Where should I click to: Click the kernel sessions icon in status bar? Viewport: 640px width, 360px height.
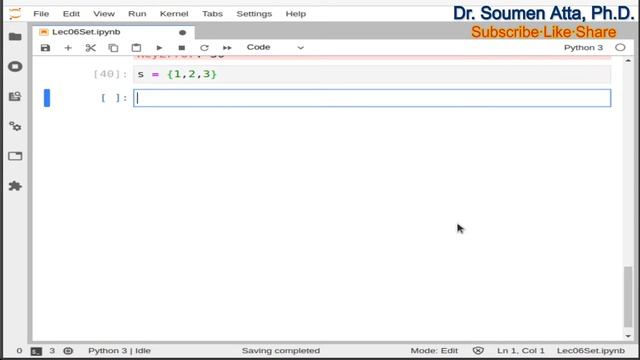pyautogui.click(x=68, y=351)
